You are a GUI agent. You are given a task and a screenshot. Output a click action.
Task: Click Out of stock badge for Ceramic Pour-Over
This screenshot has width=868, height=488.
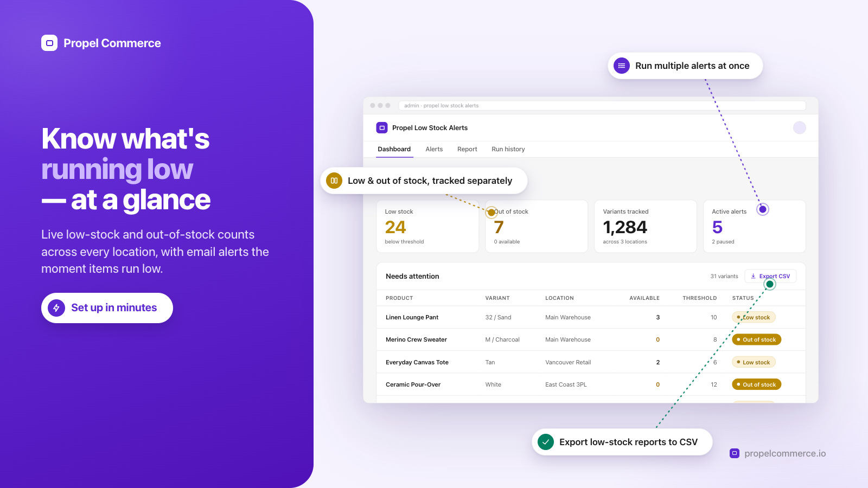click(757, 384)
